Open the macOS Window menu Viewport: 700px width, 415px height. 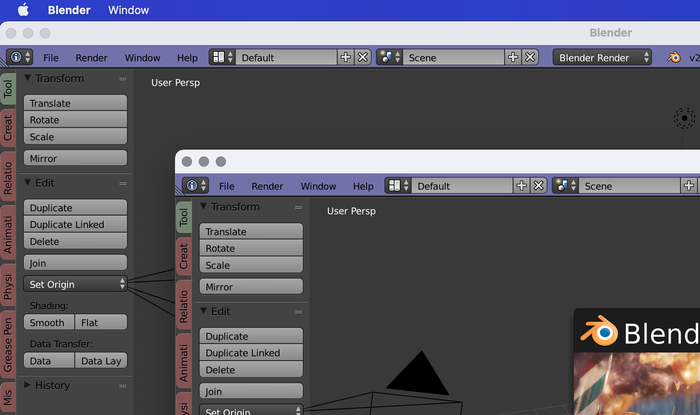pos(128,10)
